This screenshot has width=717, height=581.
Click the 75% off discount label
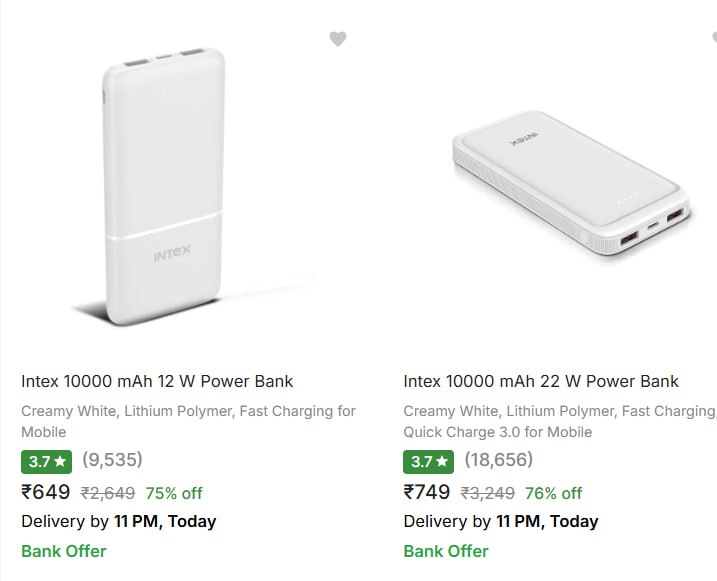(x=174, y=493)
